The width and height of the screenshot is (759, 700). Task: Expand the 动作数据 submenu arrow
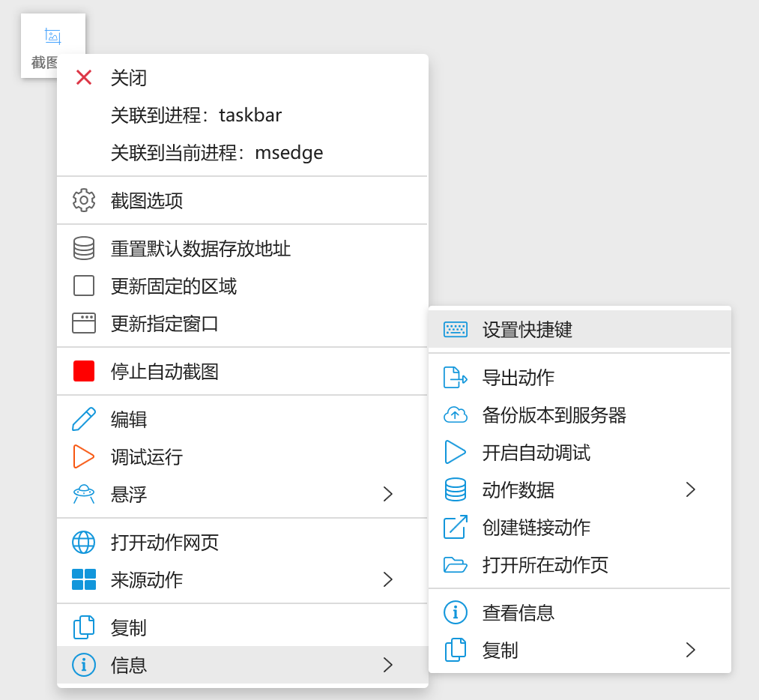(x=690, y=489)
